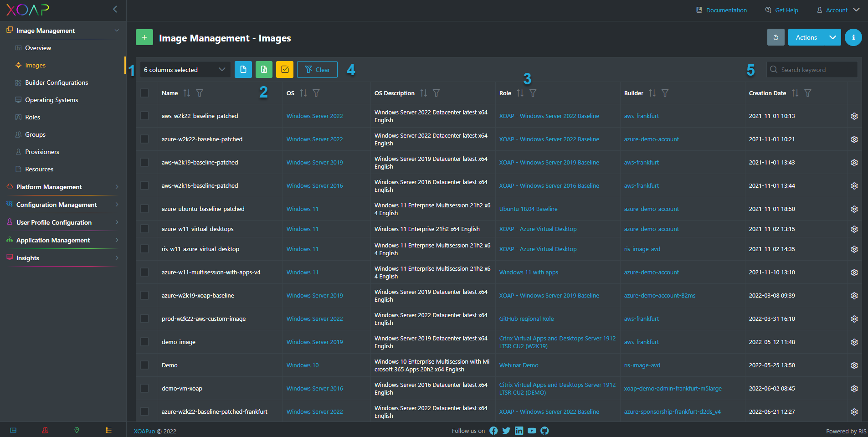Click the green add image plus button
The image size is (868, 437).
point(144,37)
